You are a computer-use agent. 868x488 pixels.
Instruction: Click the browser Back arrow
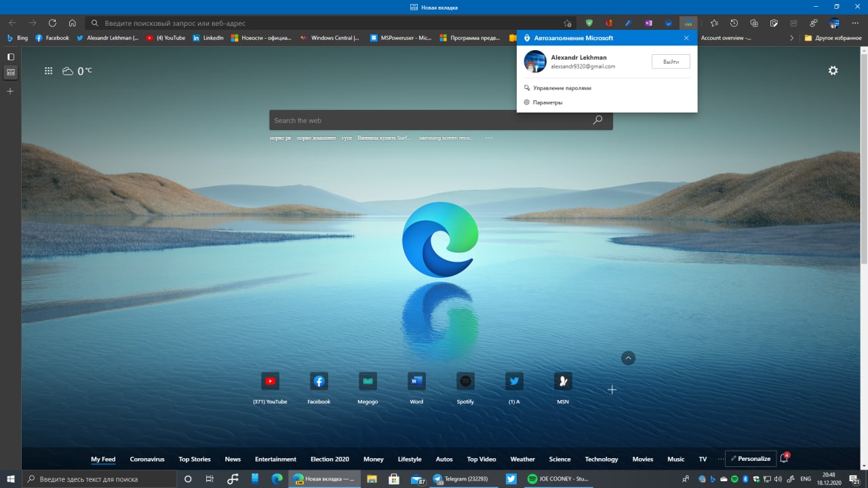coord(12,23)
